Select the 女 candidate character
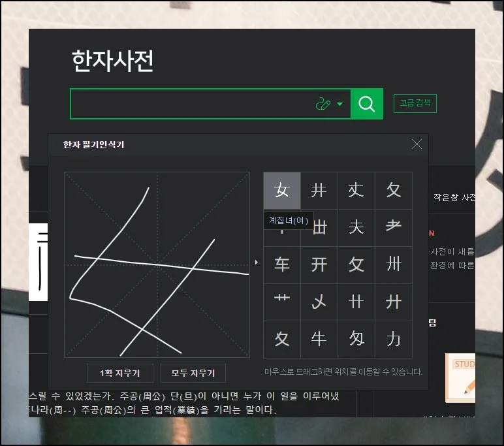 (x=282, y=191)
